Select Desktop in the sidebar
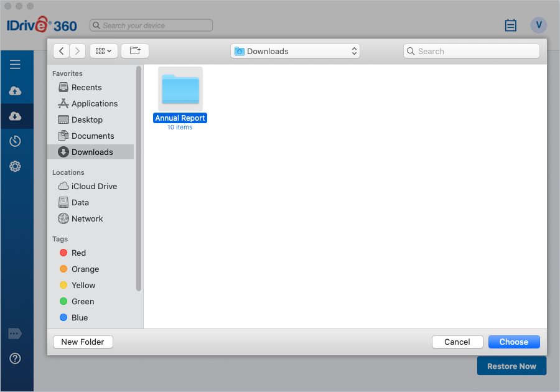Viewport: 560px width, 392px height. click(x=91, y=119)
